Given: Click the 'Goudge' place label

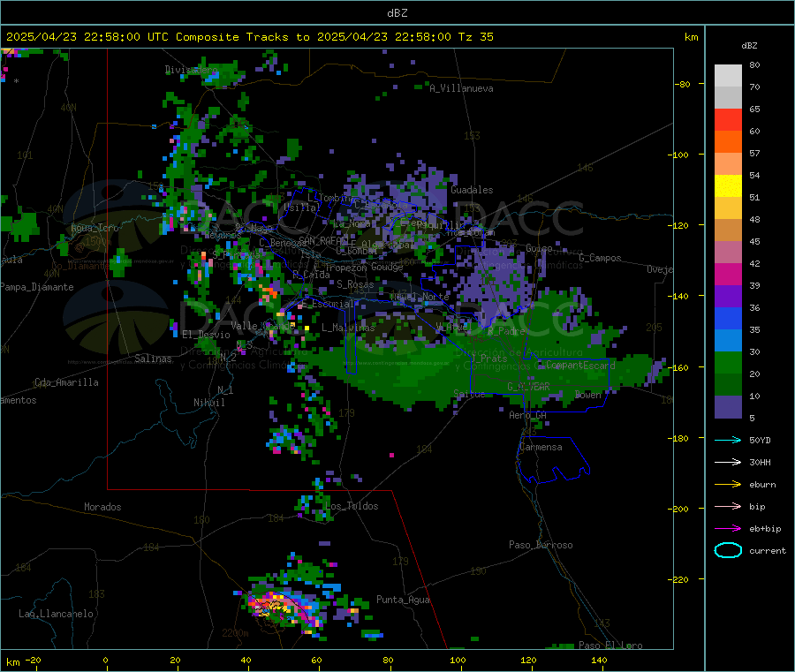Looking at the screenshot, I should click(387, 267).
